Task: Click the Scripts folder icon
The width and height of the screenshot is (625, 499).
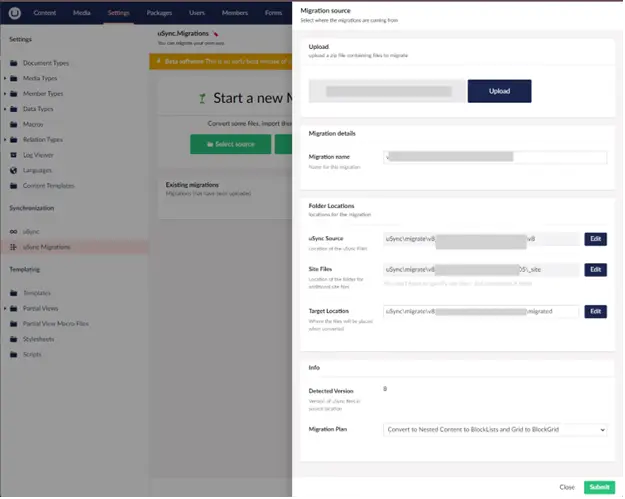Action: point(14,355)
